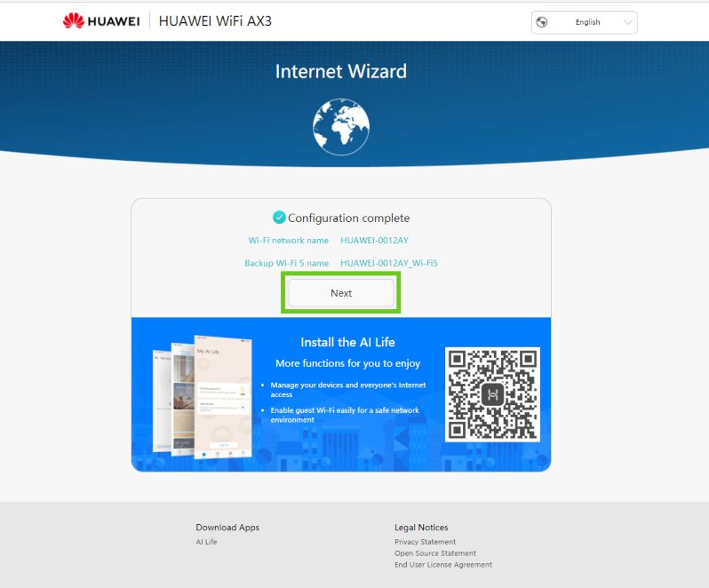Click the large Internet Wizard globe icon
709x588 pixels.
coord(340,125)
